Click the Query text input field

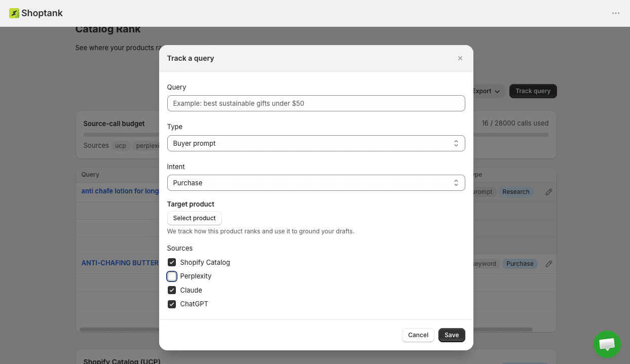click(316, 103)
